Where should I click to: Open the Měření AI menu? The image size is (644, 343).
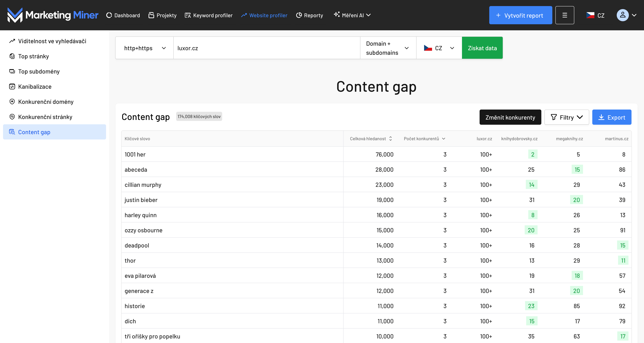(x=352, y=15)
